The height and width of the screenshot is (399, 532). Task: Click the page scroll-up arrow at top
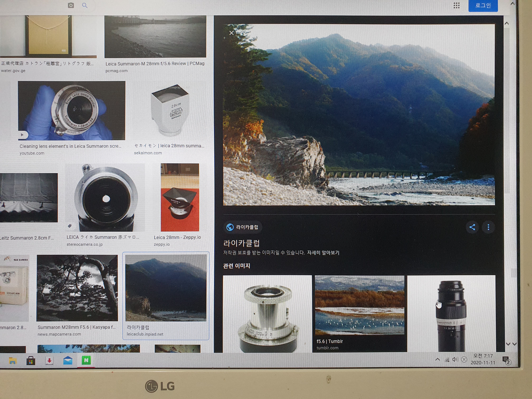(512, 4)
